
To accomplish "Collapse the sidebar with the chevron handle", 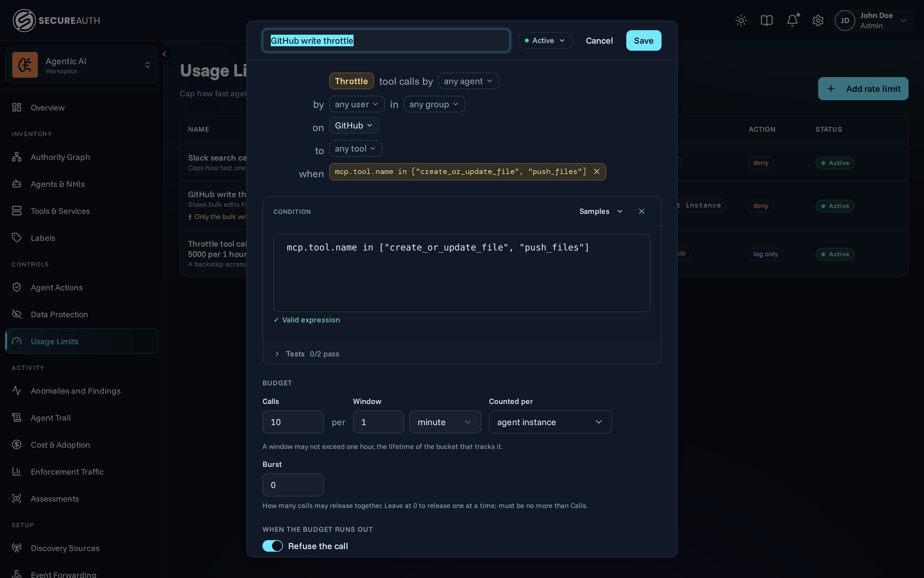I will (164, 54).
